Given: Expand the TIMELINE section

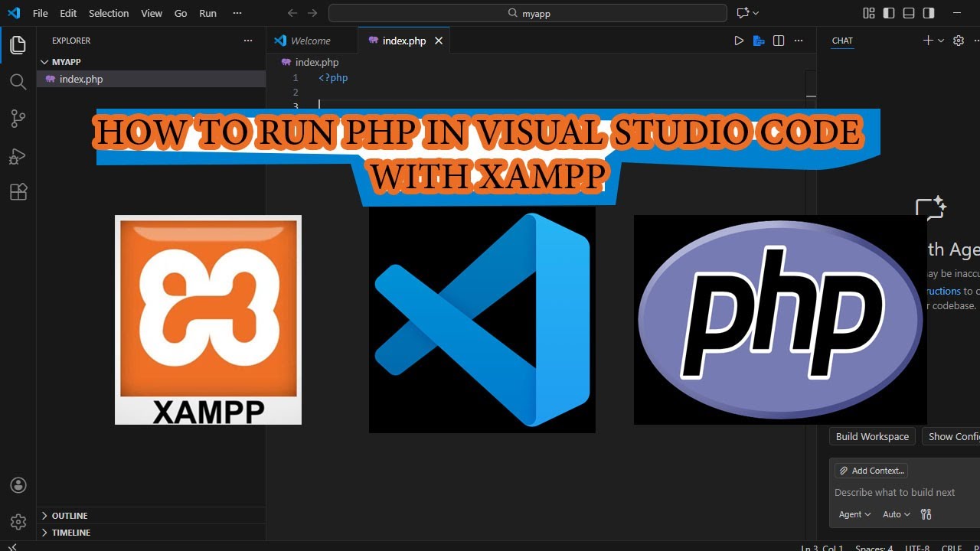Looking at the screenshot, I should 151,533.
